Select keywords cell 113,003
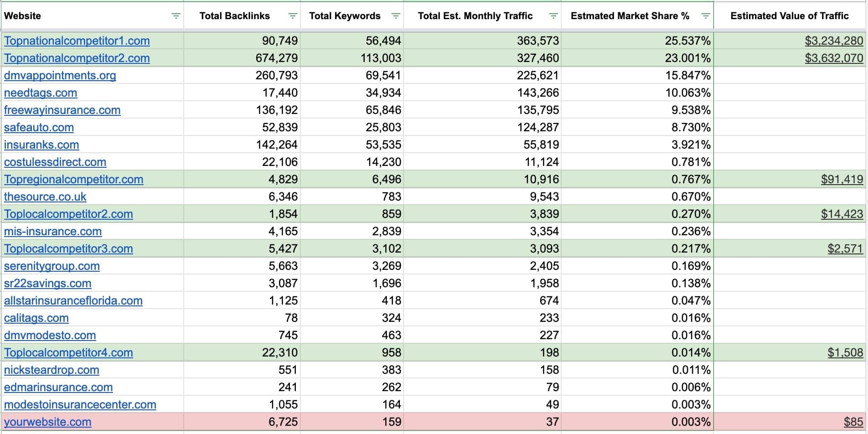This screenshot has width=868, height=434. [352, 58]
